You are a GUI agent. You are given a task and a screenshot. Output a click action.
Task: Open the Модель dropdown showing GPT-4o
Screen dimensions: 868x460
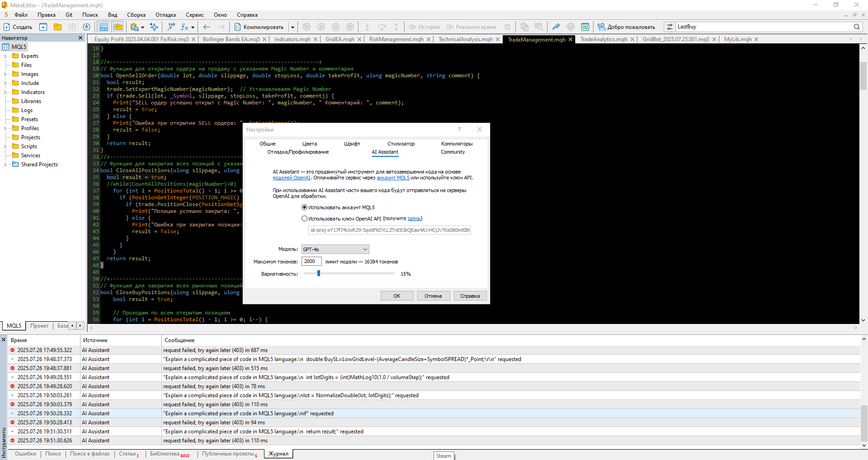coord(335,249)
